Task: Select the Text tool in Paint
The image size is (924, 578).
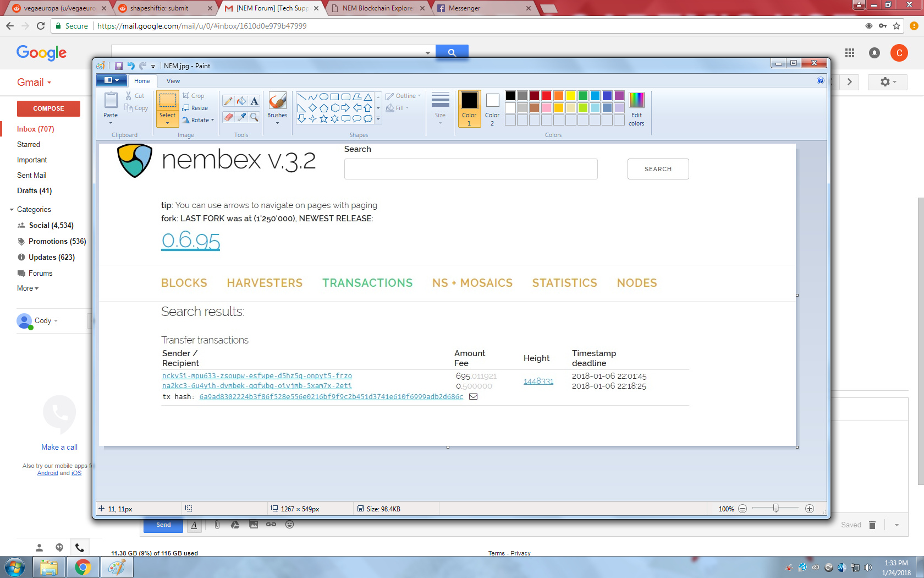Action: [x=254, y=101]
